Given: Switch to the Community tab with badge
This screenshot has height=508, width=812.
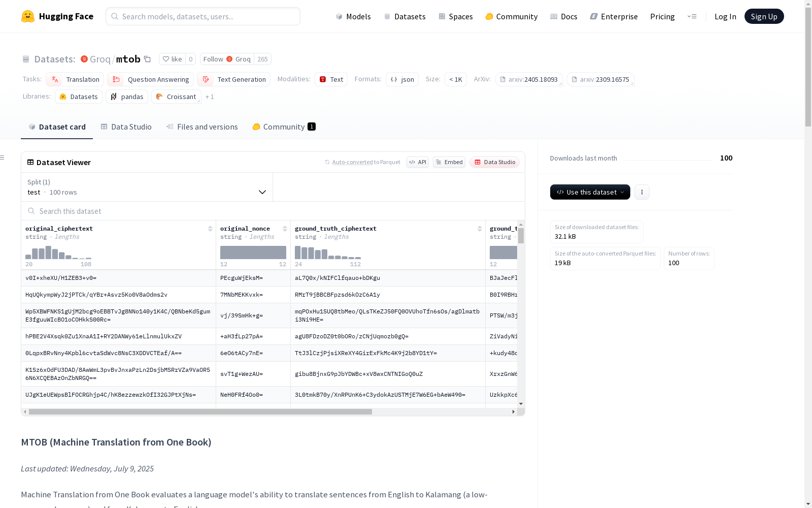Looking at the screenshot, I should click(284, 127).
